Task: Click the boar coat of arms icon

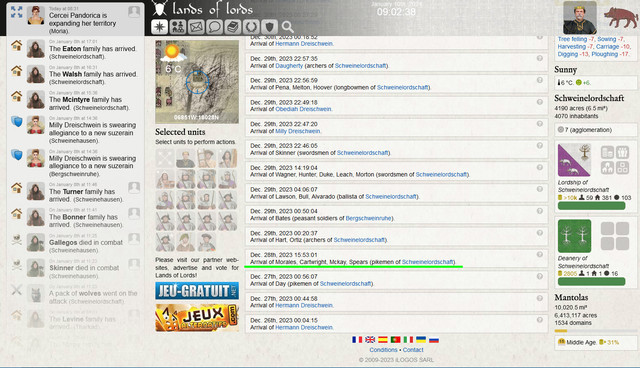Action: (x=620, y=18)
